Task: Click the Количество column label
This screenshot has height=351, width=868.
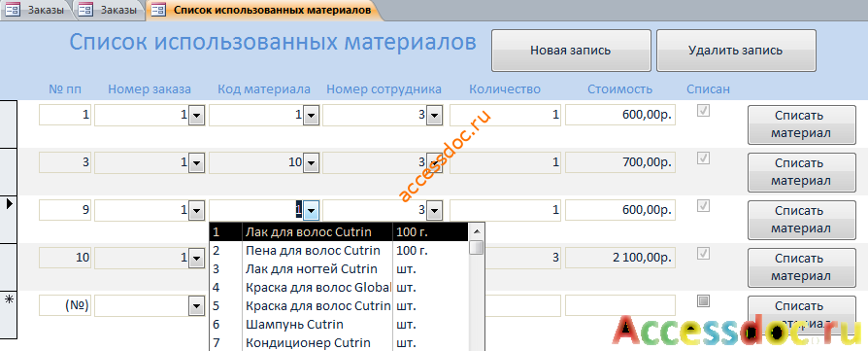Action: click(505, 89)
